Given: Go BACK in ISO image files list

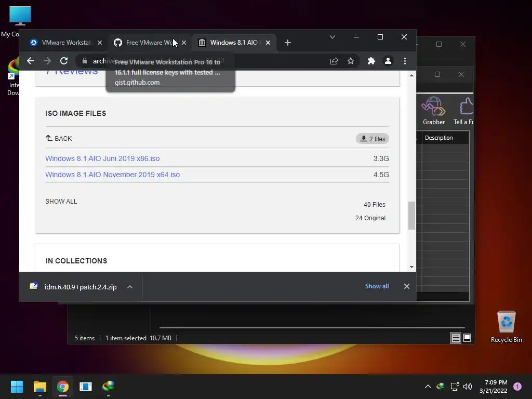Looking at the screenshot, I should coord(59,138).
